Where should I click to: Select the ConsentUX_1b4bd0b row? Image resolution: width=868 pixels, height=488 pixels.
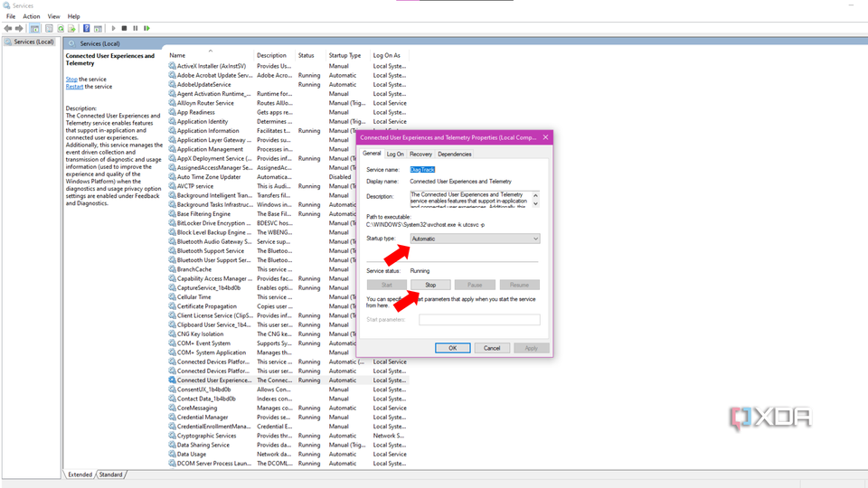pyautogui.click(x=288, y=389)
